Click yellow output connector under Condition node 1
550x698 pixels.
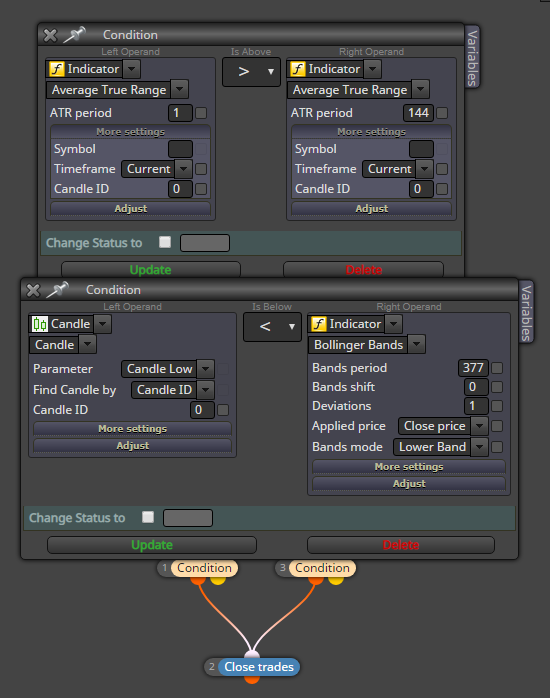(x=218, y=580)
